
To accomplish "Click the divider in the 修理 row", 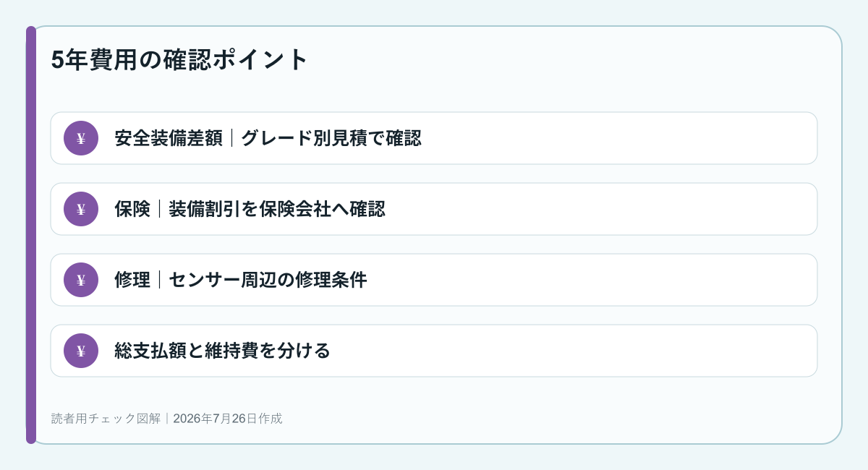I will coord(159,280).
